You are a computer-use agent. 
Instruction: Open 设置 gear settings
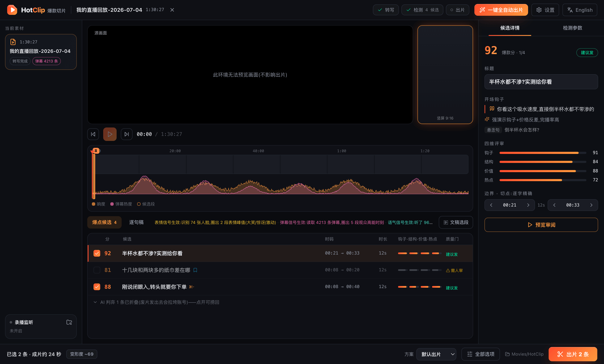coord(545,10)
